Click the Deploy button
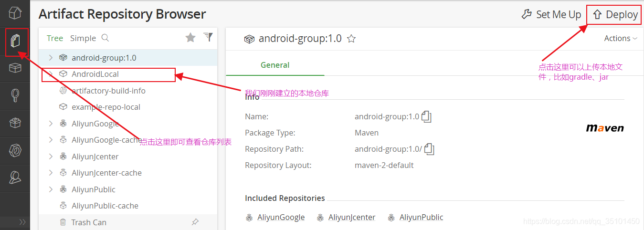This screenshot has height=230, width=644. click(615, 15)
